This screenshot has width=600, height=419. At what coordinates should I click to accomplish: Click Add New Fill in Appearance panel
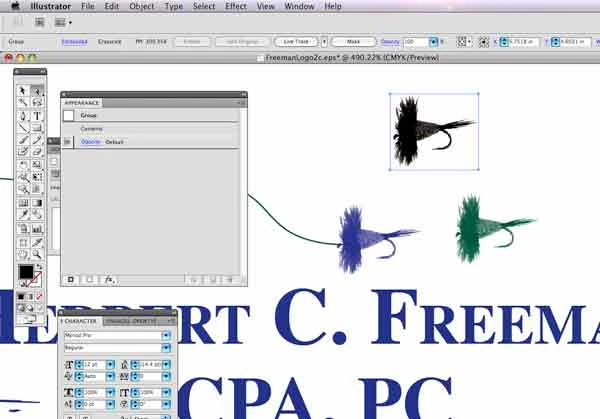(x=90, y=280)
